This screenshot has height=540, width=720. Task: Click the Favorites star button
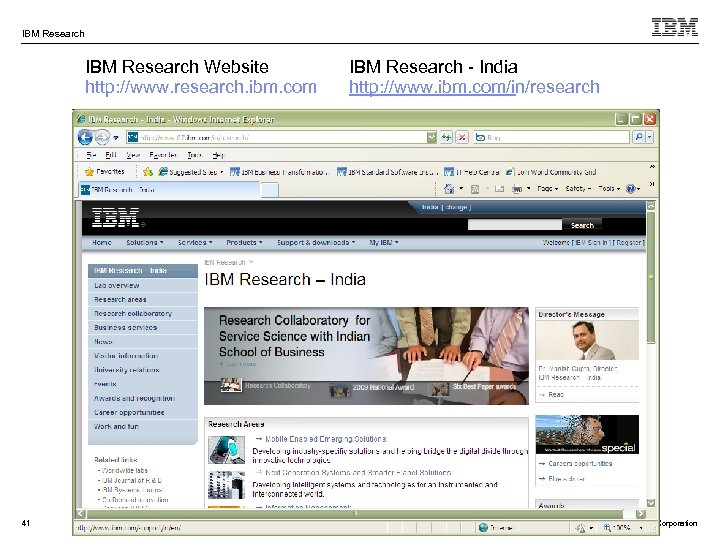coord(105,172)
